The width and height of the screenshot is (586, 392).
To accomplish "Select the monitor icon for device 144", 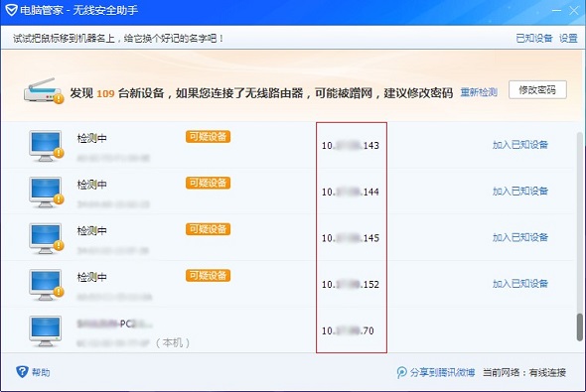I will 46,193.
